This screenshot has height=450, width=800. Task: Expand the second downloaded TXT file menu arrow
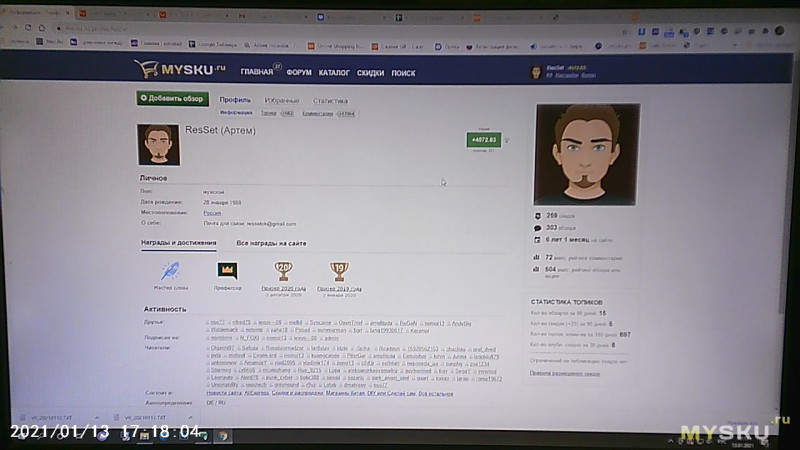pos(190,417)
